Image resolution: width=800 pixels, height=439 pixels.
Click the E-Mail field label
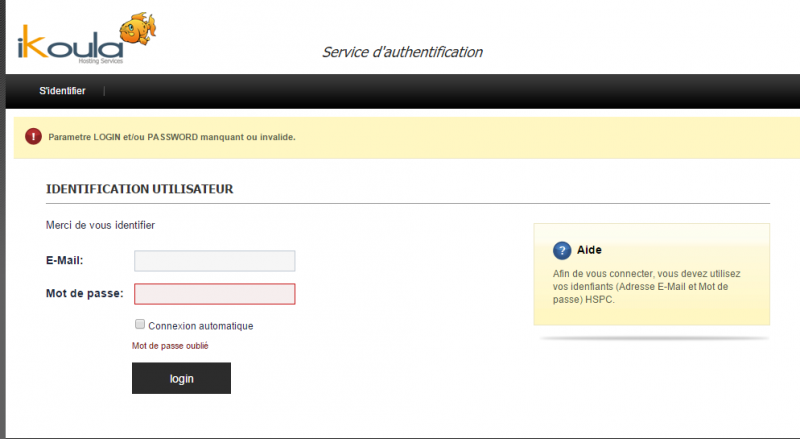[x=64, y=260]
